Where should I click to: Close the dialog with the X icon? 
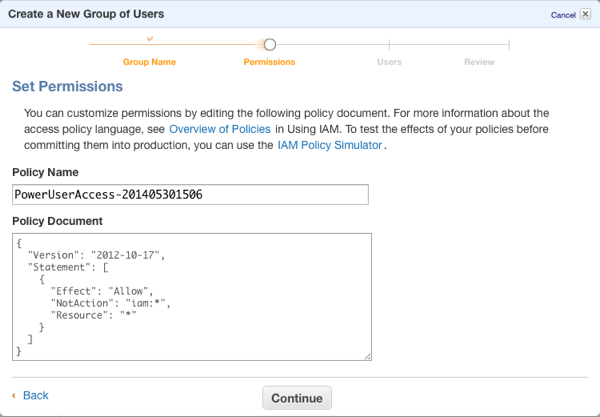(585, 14)
